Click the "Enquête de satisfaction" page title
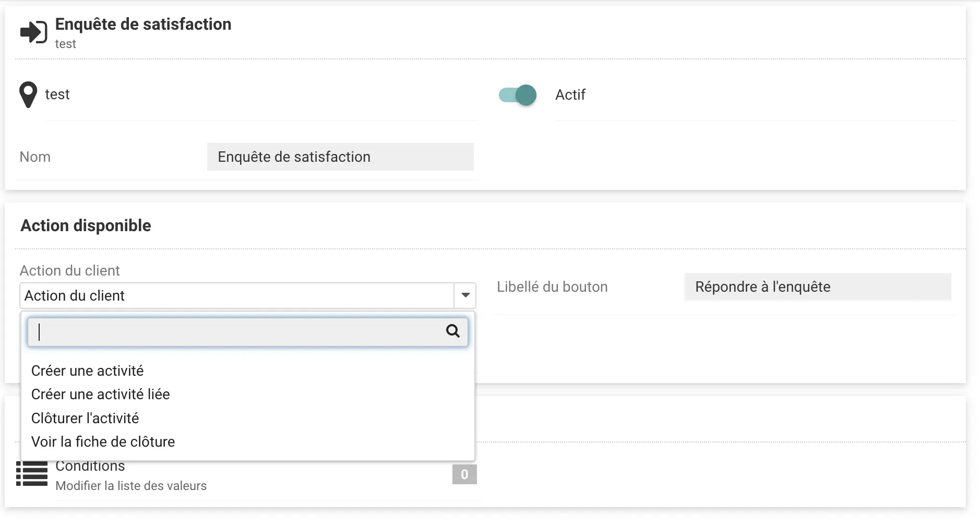 pos(143,25)
